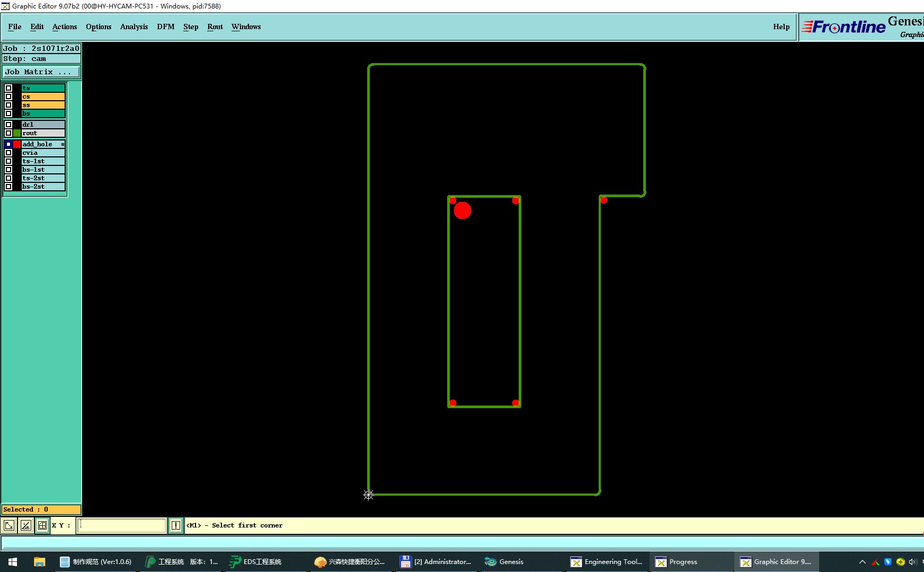
Task: Click the 'Selected : 0' status field
Action: point(41,509)
